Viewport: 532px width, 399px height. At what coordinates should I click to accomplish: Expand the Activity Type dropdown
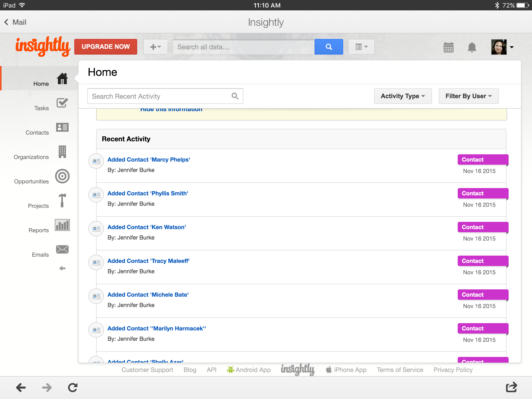click(403, 96)
